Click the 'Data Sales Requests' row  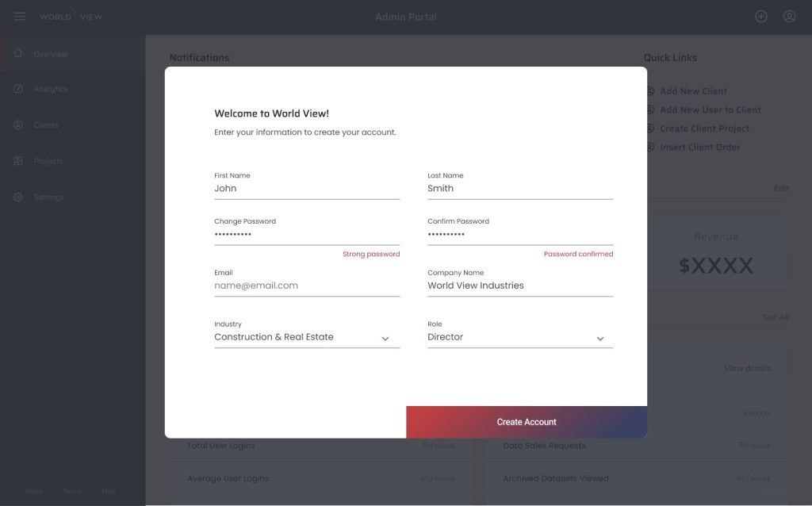click(x=637, y=446)
